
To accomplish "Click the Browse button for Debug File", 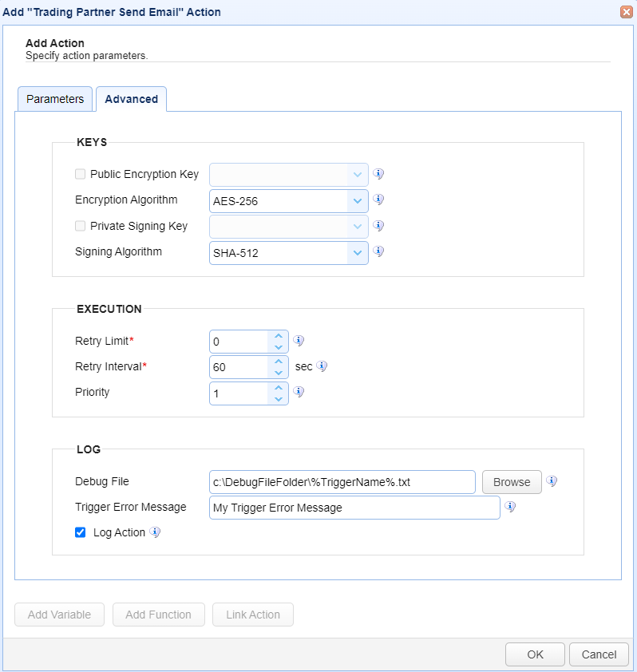I will [512, 482].
